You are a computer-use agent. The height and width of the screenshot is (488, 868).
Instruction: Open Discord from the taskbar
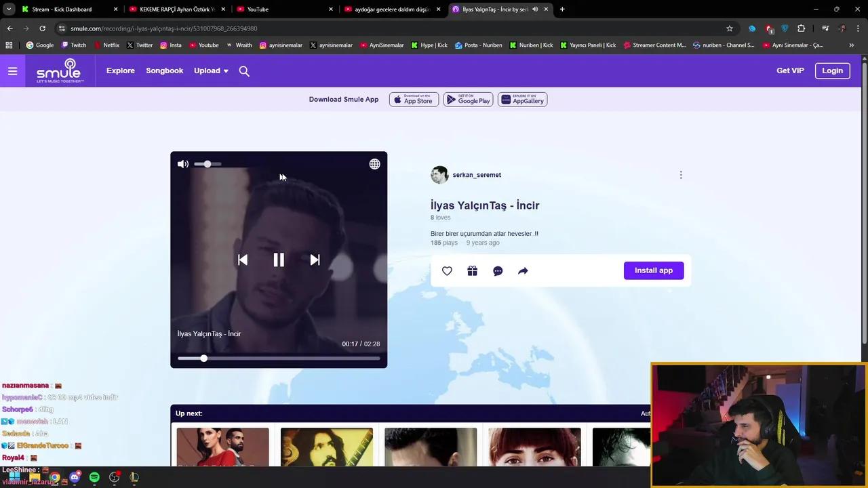tap(75, 477)
